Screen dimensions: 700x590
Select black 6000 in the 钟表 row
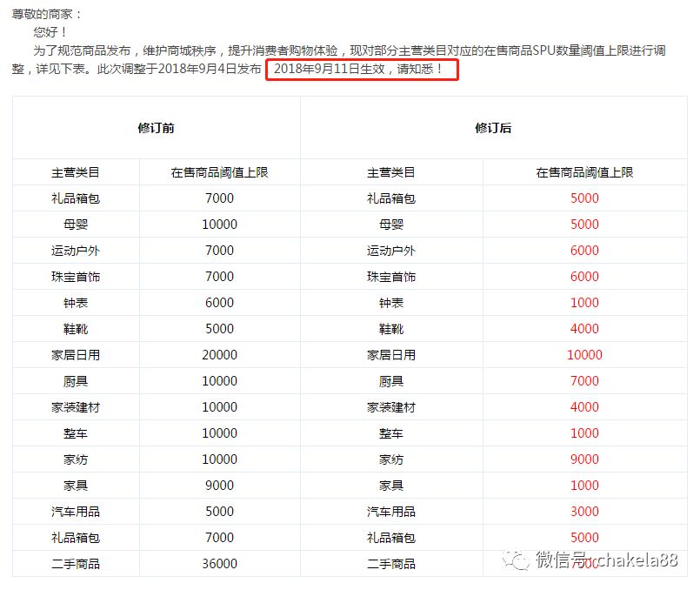pyautogui.click(x=219, y=303)
